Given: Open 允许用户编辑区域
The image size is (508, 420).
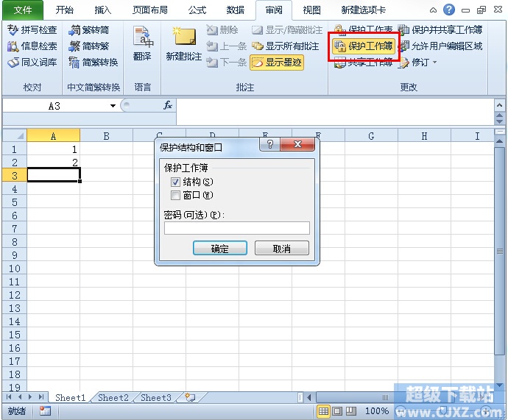Looking at the screenshot, I should [440, 46].
